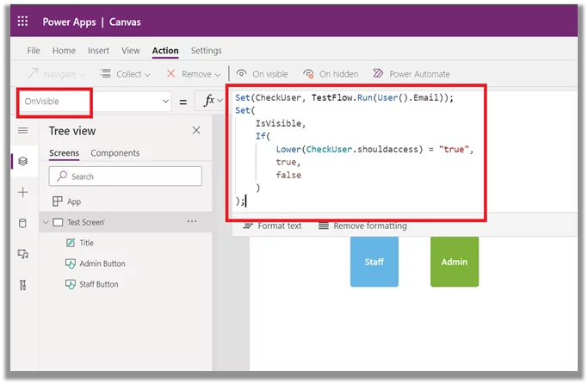The image size is (588, 384).
Task: Click Remove formatting button
Action: (x=362, y=226)
